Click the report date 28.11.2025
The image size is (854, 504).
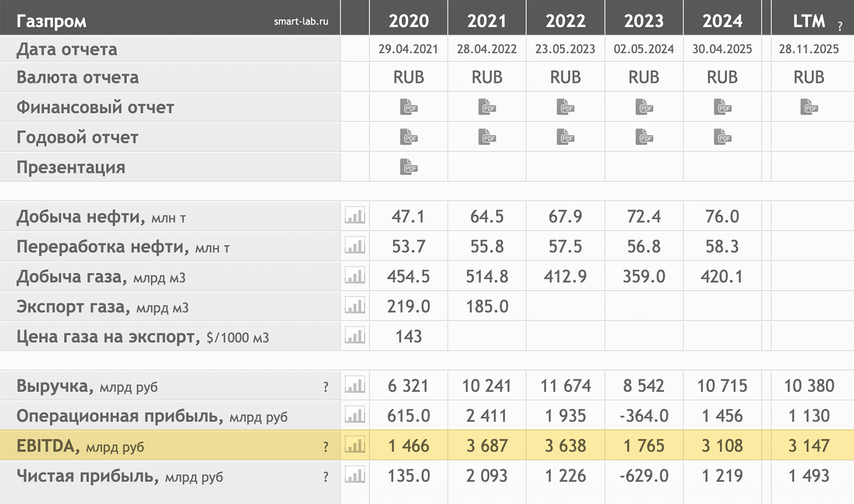click(809, 49)
